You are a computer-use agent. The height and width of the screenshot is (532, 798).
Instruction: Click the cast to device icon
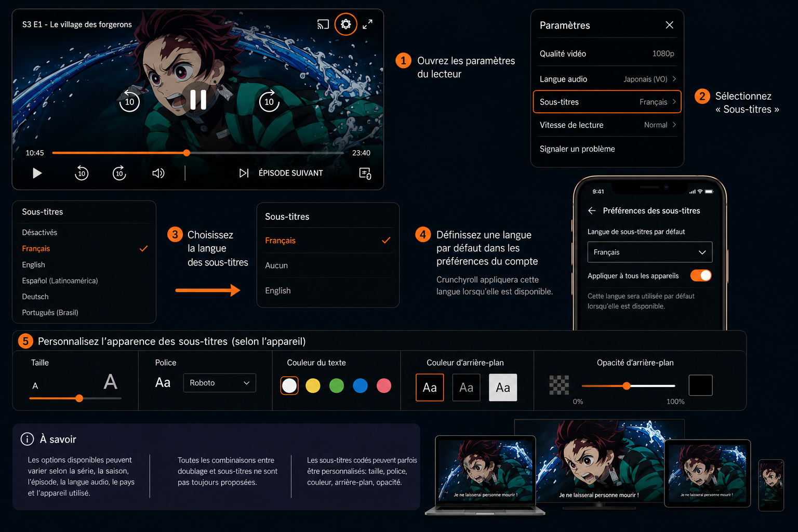tap(323, 24)
